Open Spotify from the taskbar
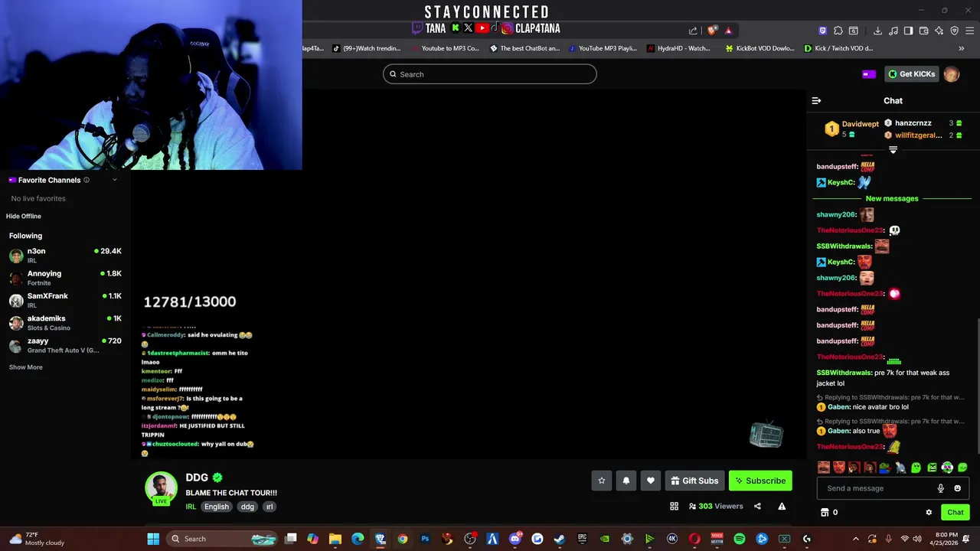The width and height of the screenshot is (980, 551). [739, 539]
